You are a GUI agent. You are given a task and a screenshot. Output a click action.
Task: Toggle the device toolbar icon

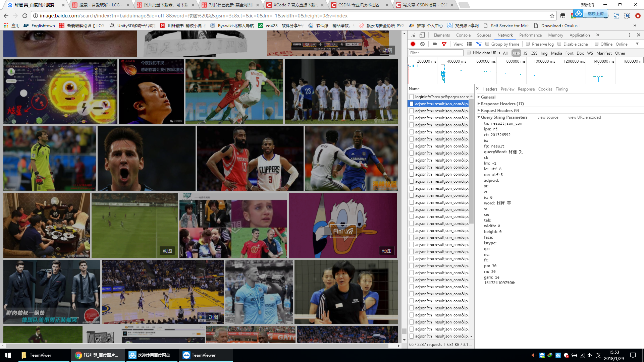click(x=422, y=35)
